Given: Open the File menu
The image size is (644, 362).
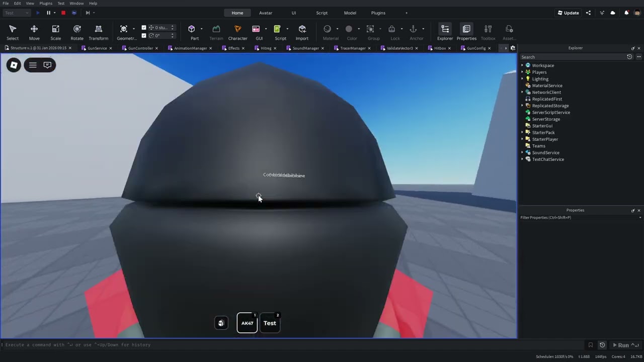Looking at the screenshot, I should [x=6, y=4].
